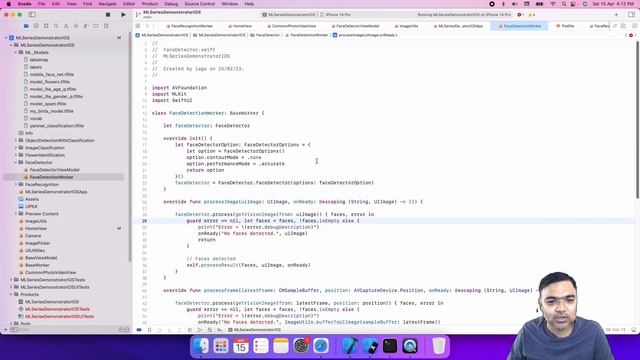Expand the MLSeriesDemonstratorIOSTests group
The image size is (640, 360).
(11, 280)
